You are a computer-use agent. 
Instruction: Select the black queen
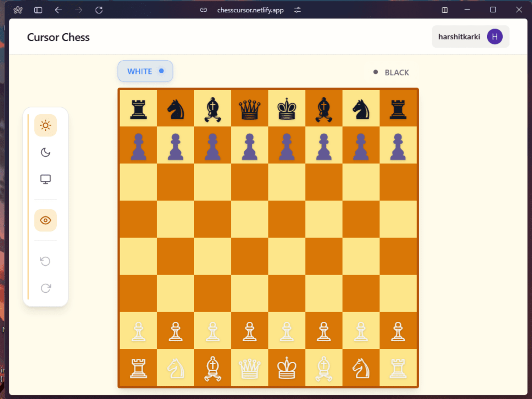[250, 108]
